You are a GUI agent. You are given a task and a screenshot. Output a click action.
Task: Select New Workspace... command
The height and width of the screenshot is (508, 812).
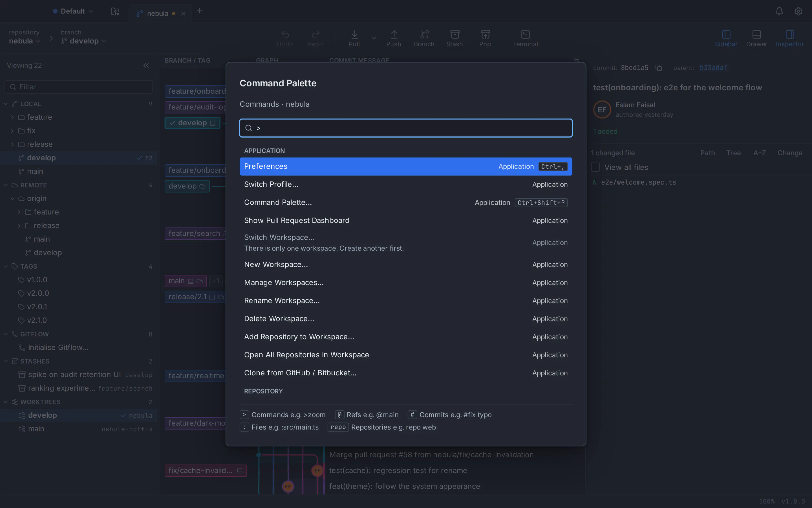tap(406, 265)
